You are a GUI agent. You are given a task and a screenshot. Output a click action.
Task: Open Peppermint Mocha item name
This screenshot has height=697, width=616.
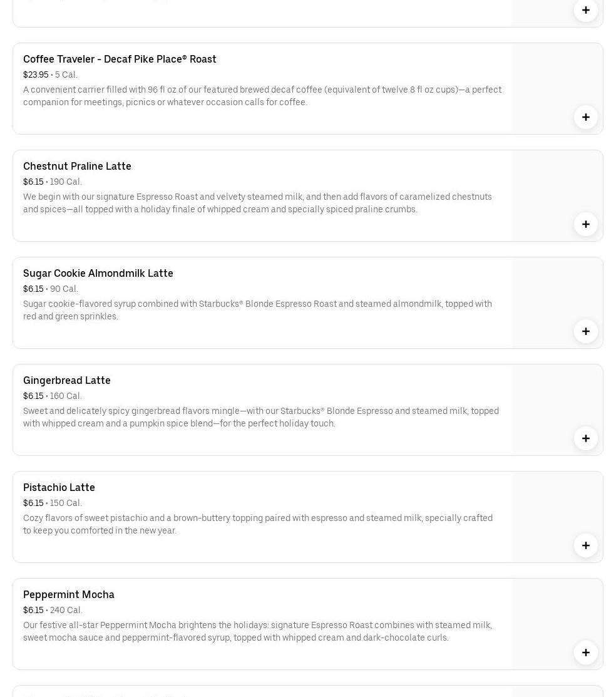click(69, 594)
